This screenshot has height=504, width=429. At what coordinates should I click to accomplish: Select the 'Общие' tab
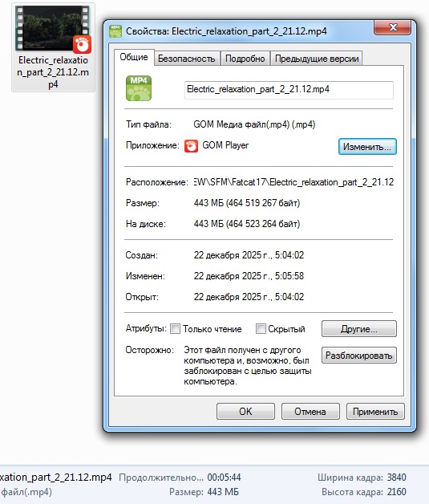pyautogui.click(x=134, y=57)
